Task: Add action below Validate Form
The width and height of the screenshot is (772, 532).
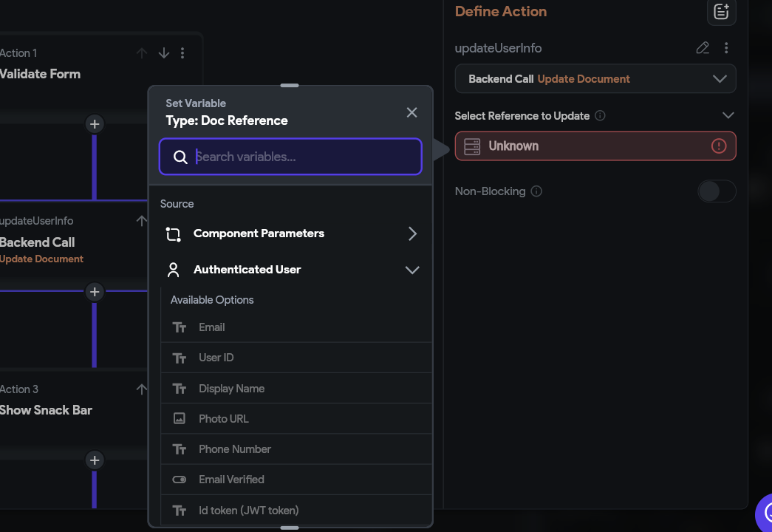Action: pyautogui.click(x=95, y=124)
